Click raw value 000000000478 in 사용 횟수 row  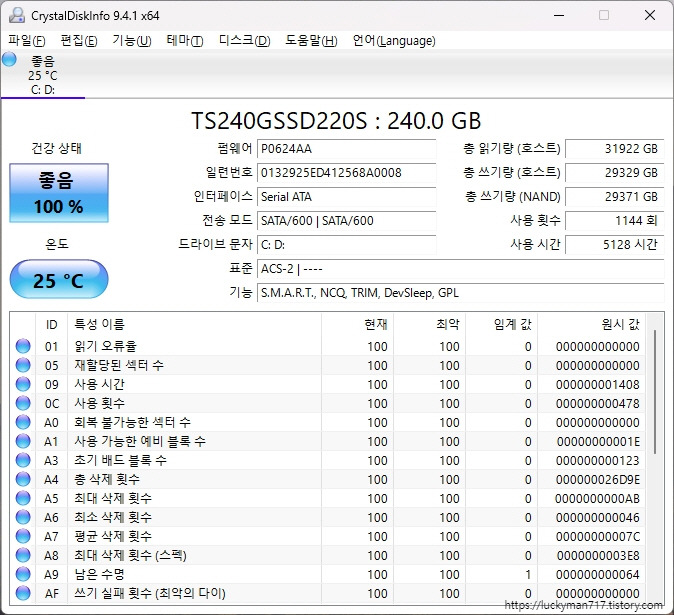coord(597,404)
